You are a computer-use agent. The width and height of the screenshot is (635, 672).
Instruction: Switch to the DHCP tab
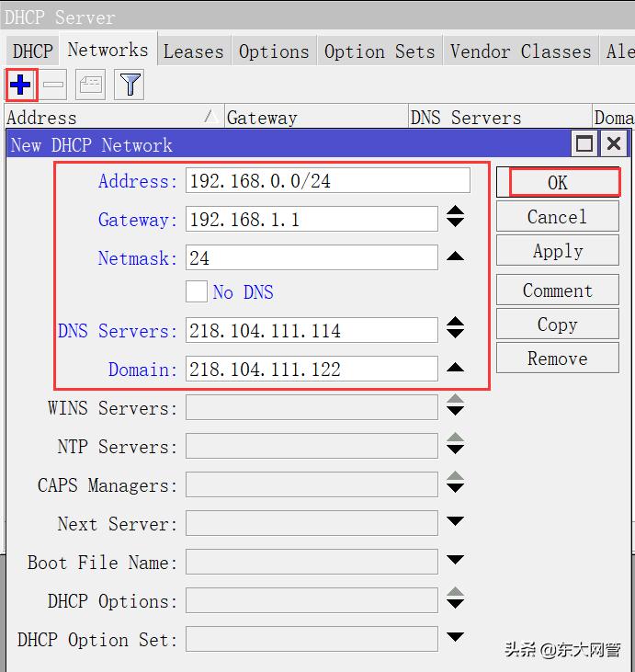[32, 51]
